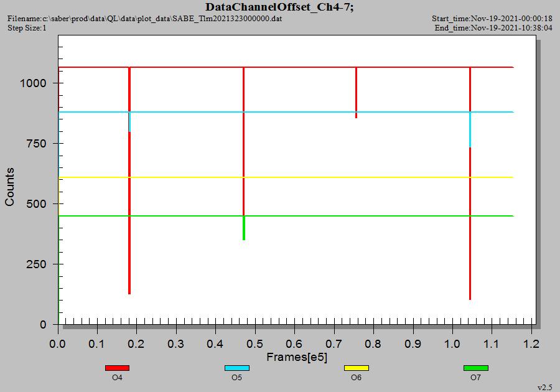Image resolution: width=560 pixels, height=392 pixels.
Task: Click the 1.2 x-axis tick label
Action: click(531, 344)
